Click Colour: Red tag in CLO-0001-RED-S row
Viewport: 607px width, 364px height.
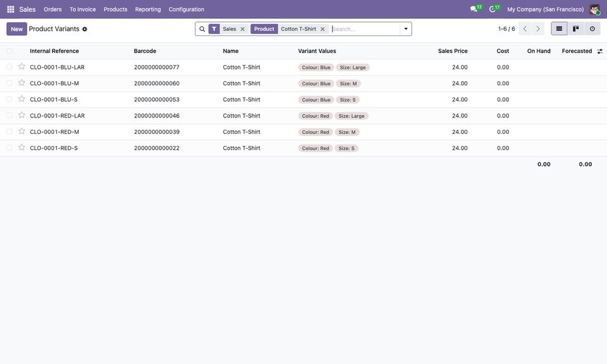[x=316, y=148]
